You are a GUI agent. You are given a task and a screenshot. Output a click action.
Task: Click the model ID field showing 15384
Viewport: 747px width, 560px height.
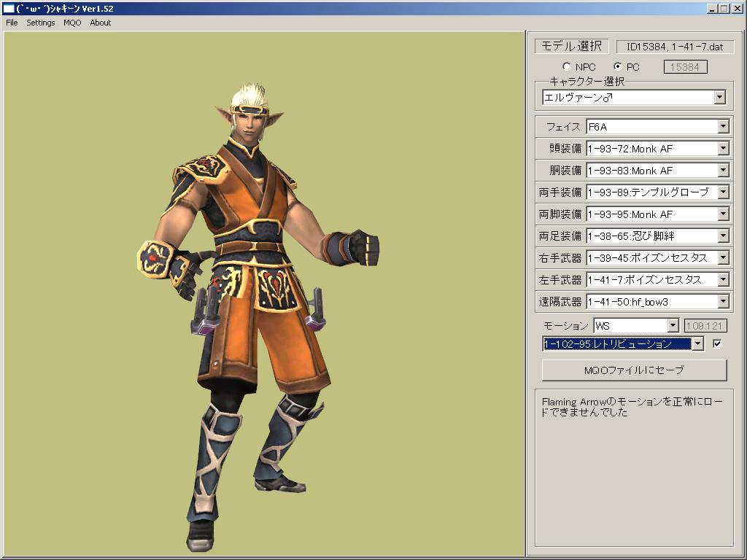click(685, 67)
